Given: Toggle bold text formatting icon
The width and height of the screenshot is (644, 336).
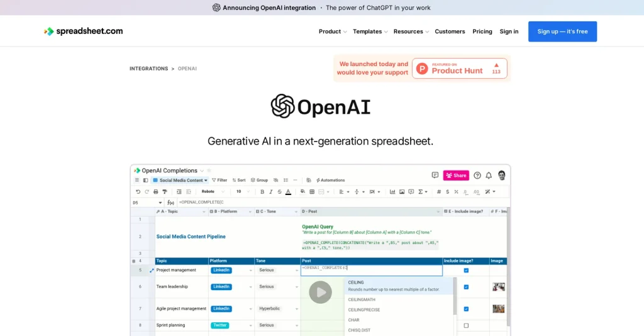Looking at the screenshot, I should tap(262, 192).
